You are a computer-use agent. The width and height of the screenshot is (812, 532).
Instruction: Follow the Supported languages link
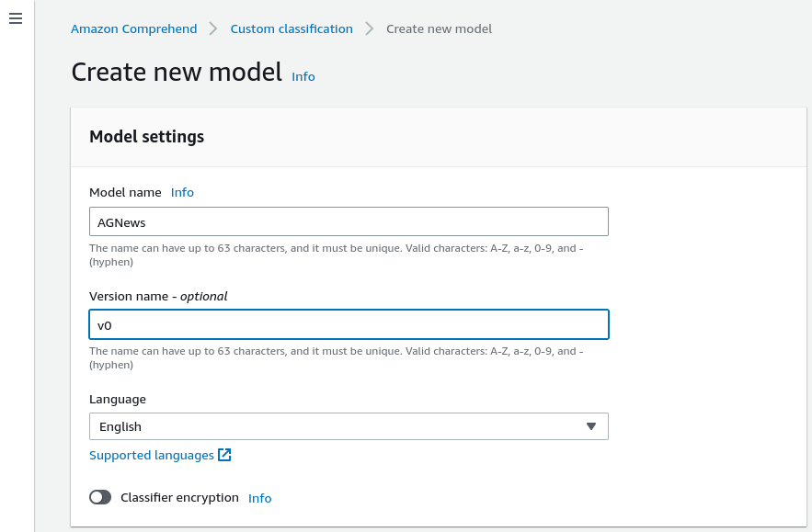150,454
